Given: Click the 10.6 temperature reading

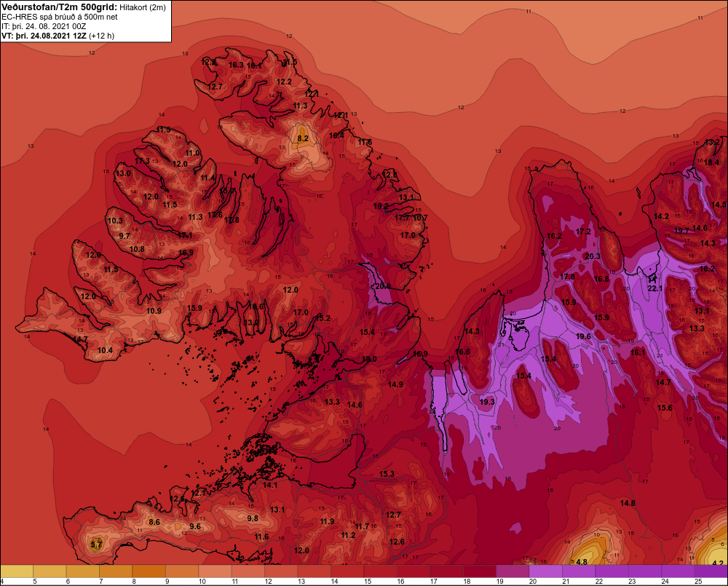Looking at the screenshot, I should coord(256,306).
